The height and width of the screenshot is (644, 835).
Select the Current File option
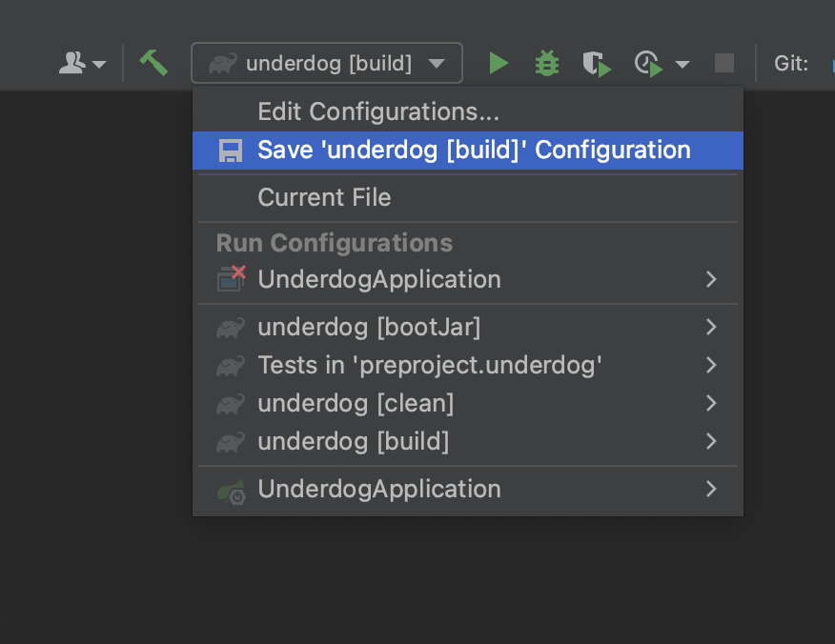(468, 197)
